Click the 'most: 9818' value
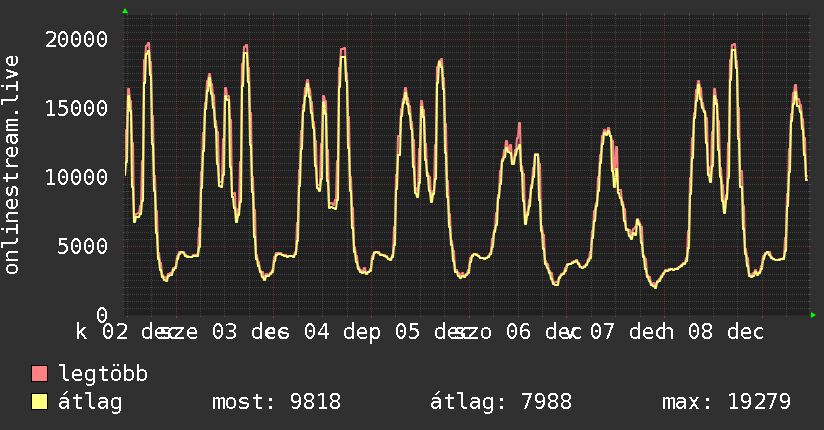The width and height of the screenshot is (824, 430). 276,402
